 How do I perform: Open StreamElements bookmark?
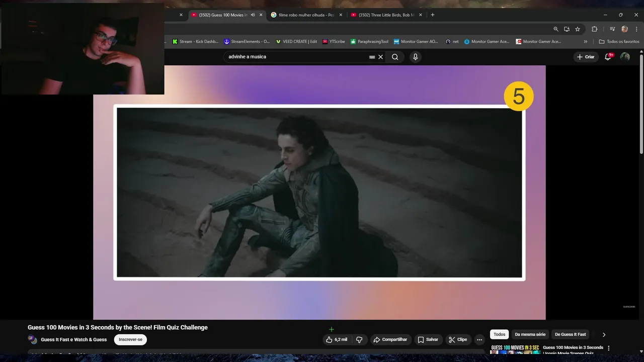247,42
